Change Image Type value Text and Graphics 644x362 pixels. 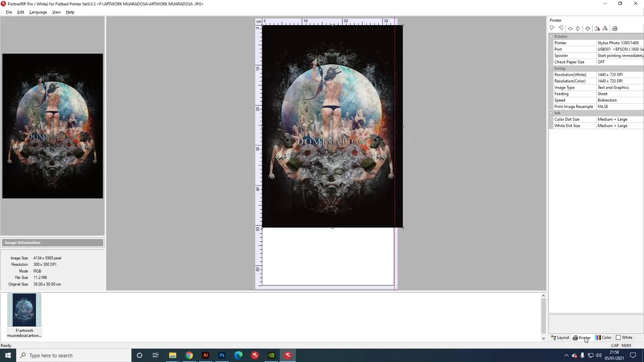(620, 87)
